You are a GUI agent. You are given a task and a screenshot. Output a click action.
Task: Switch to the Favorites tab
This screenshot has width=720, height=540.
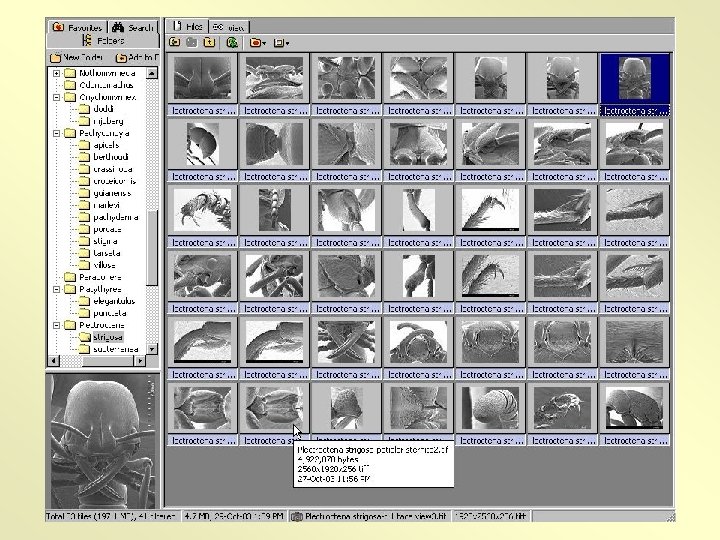(76, 27)
